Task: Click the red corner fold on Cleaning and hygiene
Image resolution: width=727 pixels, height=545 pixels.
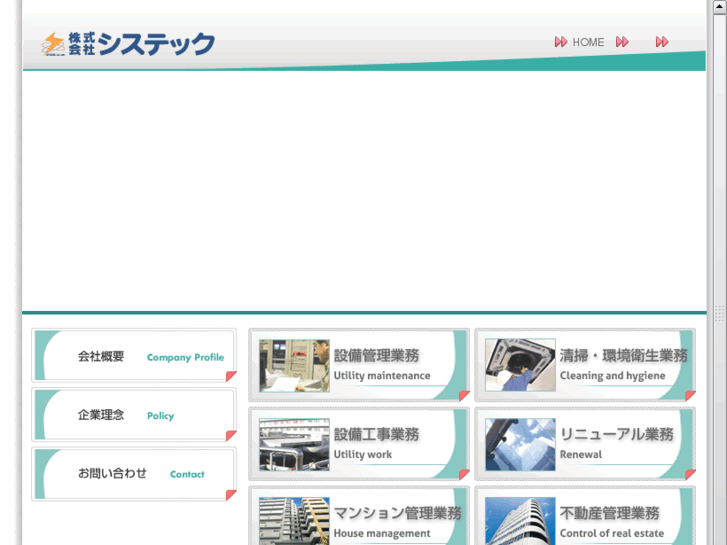Action: 690,396
